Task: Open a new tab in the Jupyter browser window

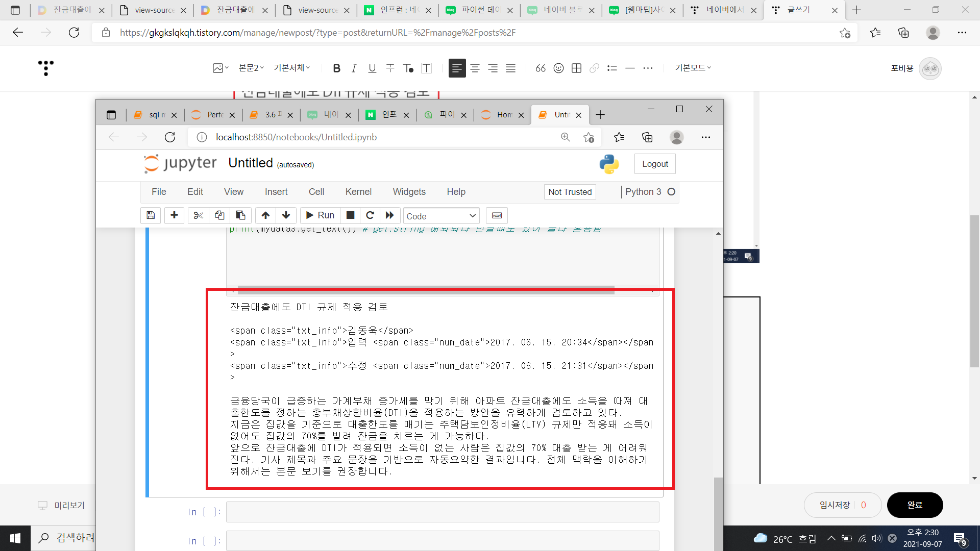Action: point(600,115)
